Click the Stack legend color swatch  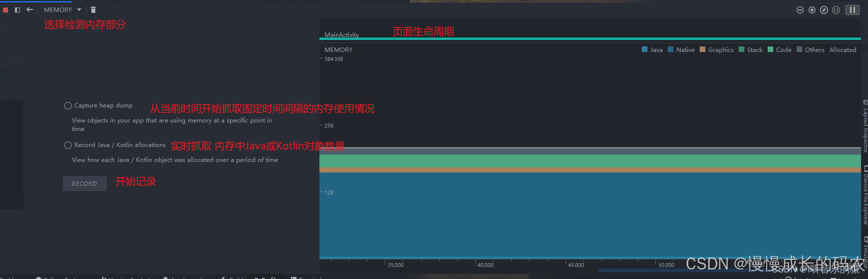[742, 49]
